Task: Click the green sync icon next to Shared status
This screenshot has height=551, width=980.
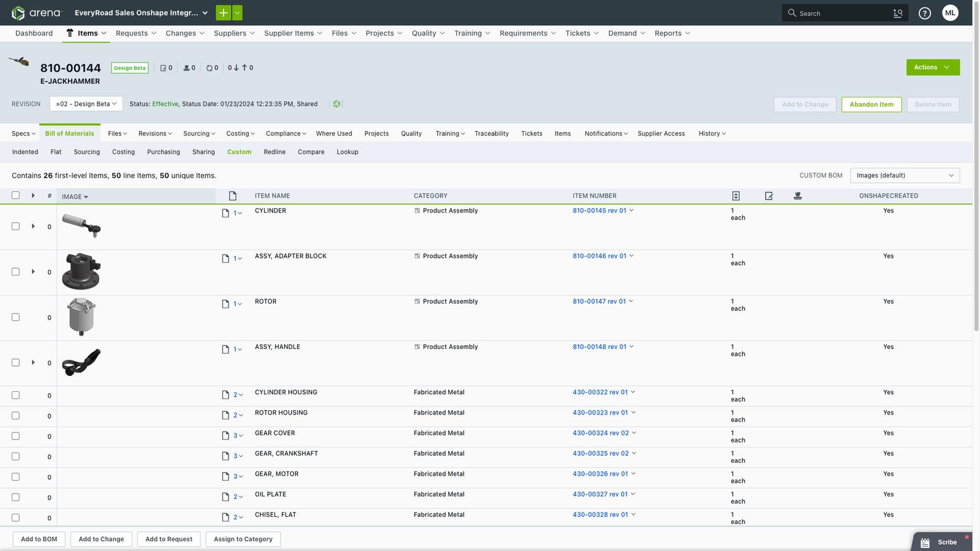Action: click(336, 103)
